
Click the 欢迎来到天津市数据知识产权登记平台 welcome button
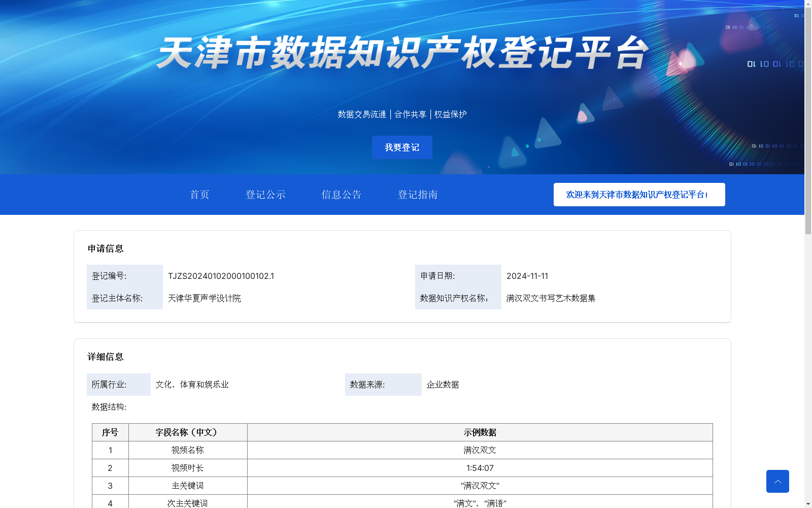pos(639,195)
